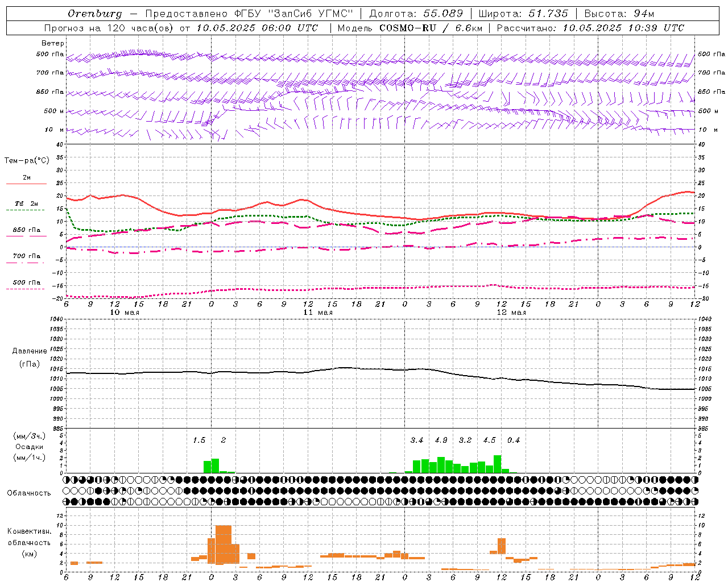Image resolution: width=728 pixels, height=582 pixels.
Task: Click the precipitation total value "4.9"
Action: pyautogui.click(x=441, y=440)
